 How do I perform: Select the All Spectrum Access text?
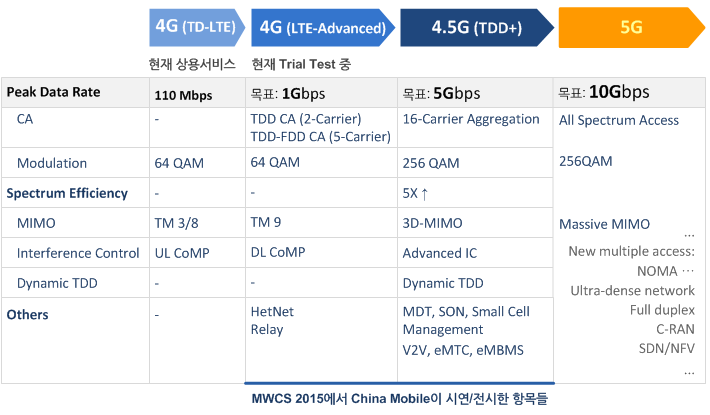point(619,120)
